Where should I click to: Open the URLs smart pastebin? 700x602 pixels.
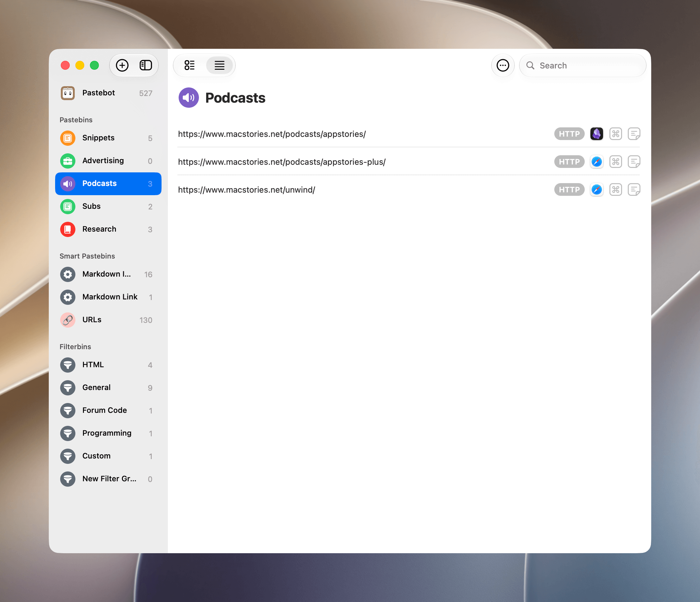[x=108, y=320]
